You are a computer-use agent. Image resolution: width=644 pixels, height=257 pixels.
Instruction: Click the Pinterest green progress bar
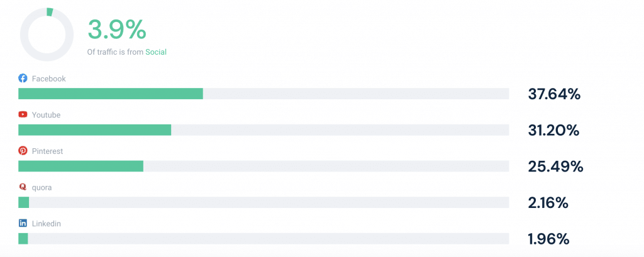pos(81,166)
